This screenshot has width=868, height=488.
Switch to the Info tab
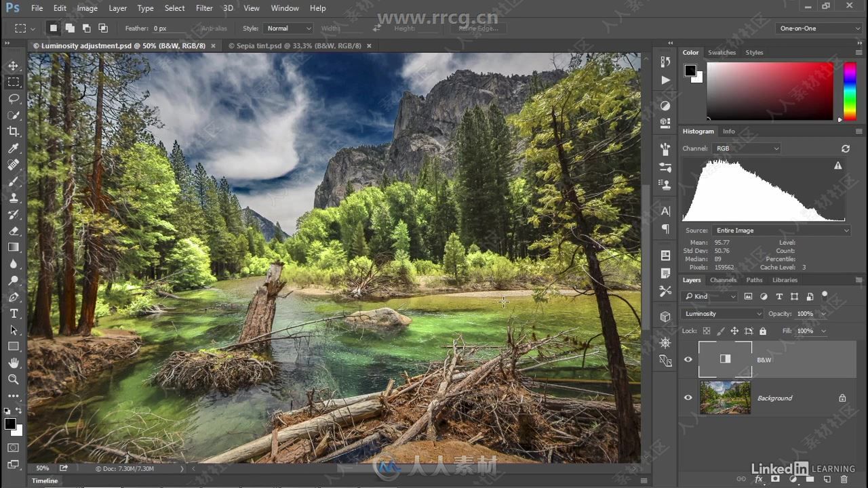(x=728, y=131)
